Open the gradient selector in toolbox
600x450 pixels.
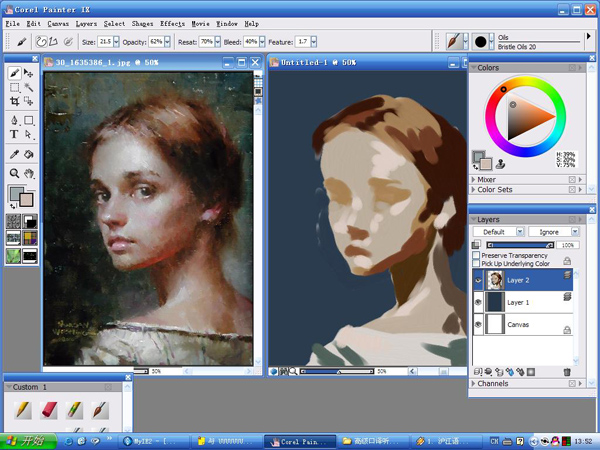coord(30,221)
